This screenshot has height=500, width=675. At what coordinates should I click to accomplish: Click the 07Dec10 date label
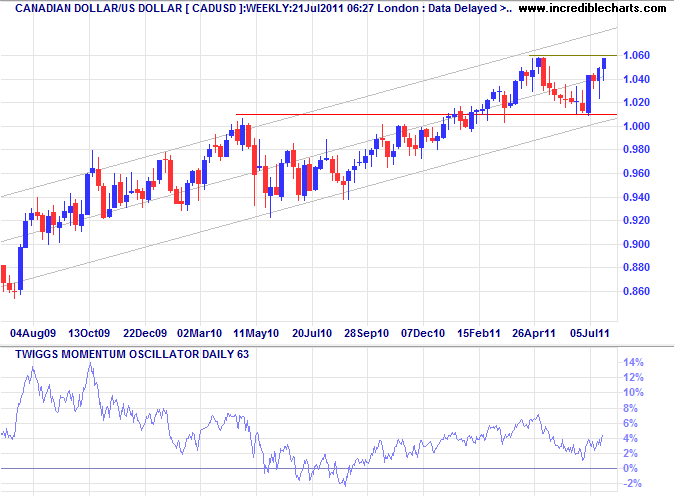coord(423,333)
